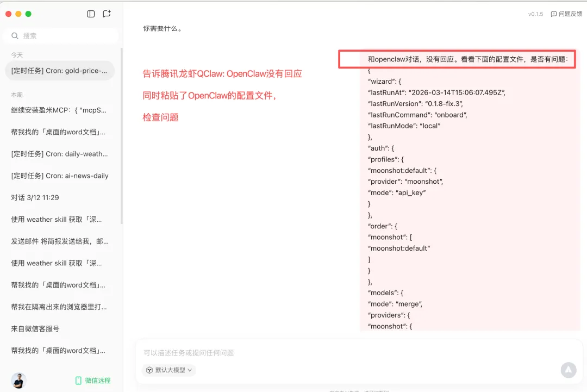Toggle the sidebar panel icon
Image resolution: width=587 pixels, height=392 pixels.
click(91, 14)
